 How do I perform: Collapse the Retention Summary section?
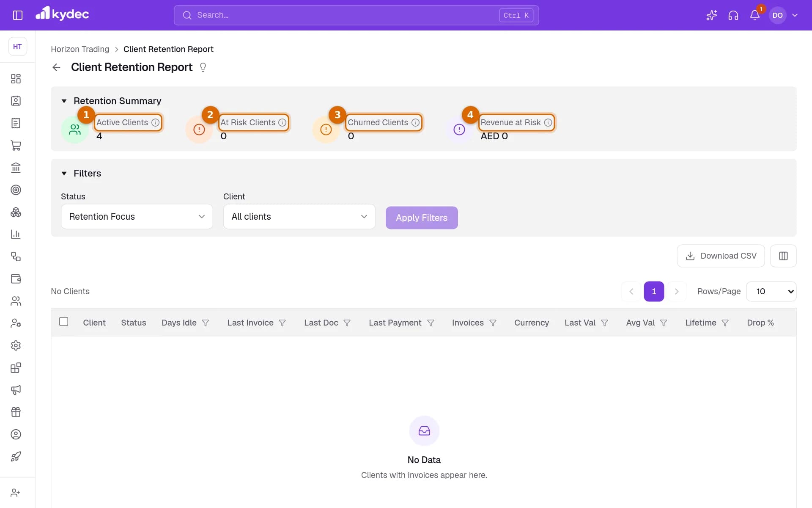64,101
